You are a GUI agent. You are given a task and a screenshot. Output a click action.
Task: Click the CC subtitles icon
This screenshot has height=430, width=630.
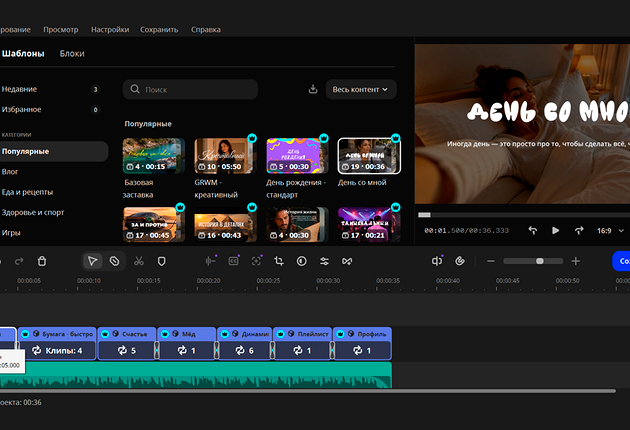(233, 261)
